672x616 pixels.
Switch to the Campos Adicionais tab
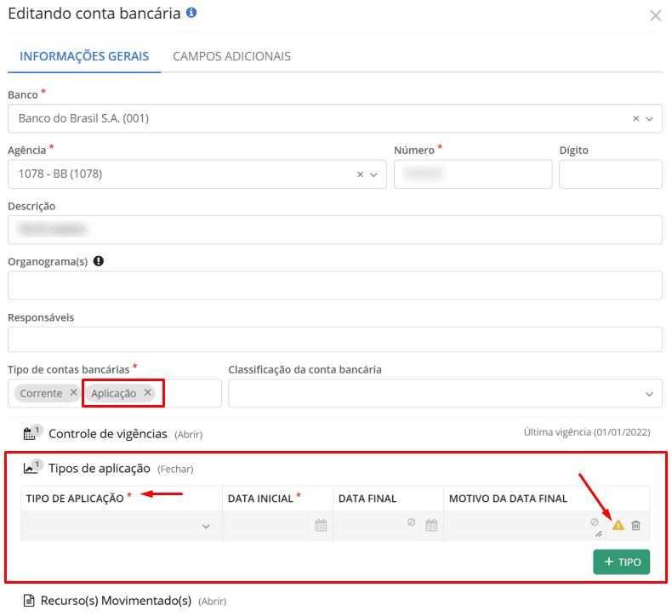[231, 56]
